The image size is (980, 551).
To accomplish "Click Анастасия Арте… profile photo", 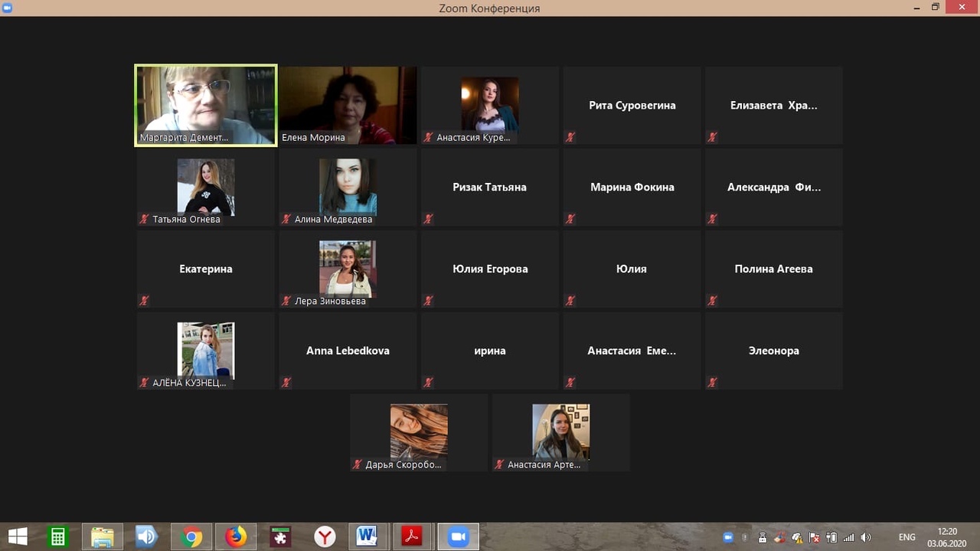I will click(561, 432).
